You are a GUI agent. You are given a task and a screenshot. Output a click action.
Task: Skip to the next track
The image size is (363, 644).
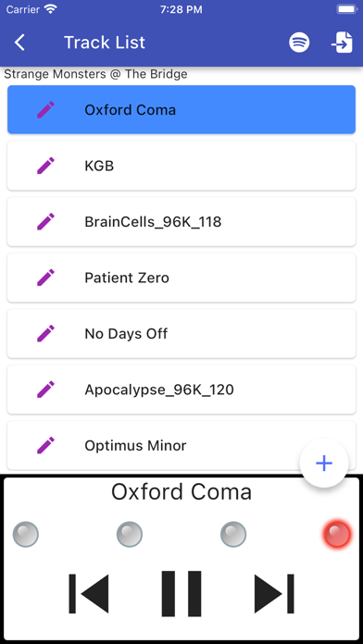pos(274,594)
